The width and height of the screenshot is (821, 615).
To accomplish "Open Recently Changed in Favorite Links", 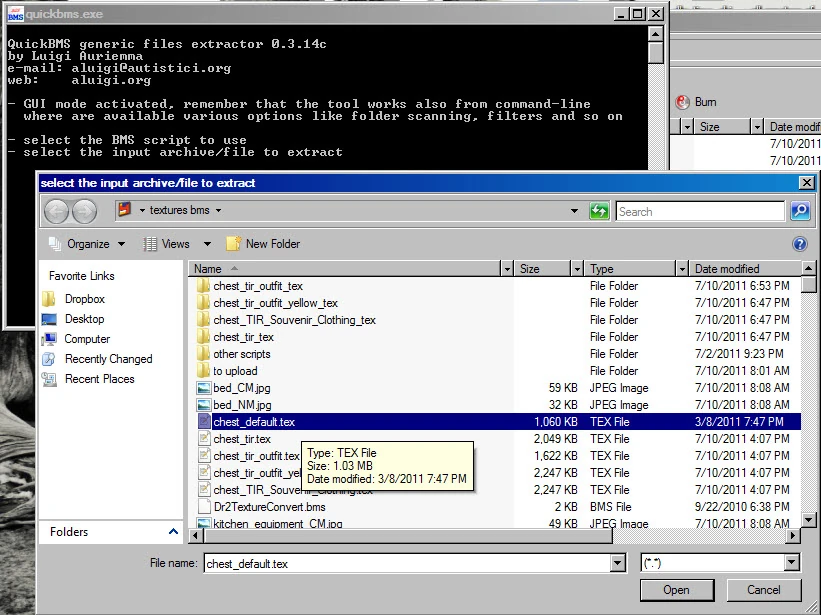I will (x=108, y=359).
